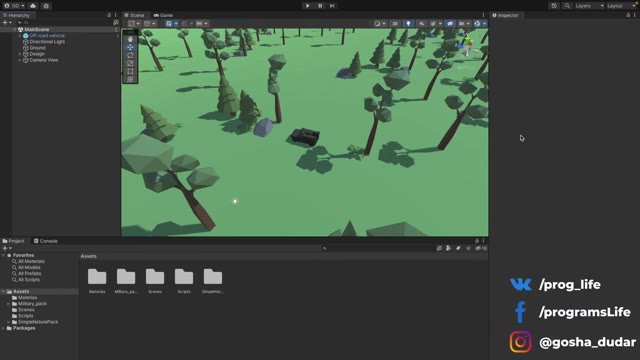Viewport: 640px width, 360px height.
Task: Select the Rotate tool in scene toolbar
Action: coord(130,55)
